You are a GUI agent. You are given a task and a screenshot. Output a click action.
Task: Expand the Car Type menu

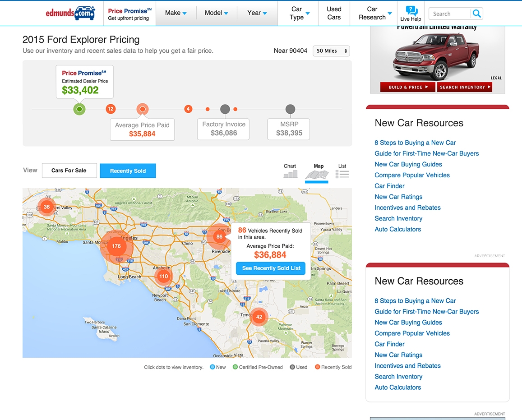(x=300, y=14)
